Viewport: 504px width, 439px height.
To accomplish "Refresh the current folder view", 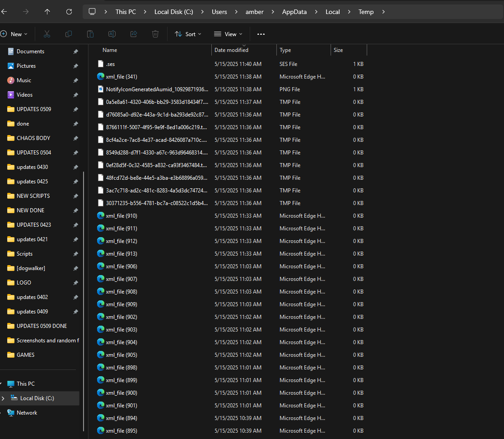I will (x=69, y=12).
